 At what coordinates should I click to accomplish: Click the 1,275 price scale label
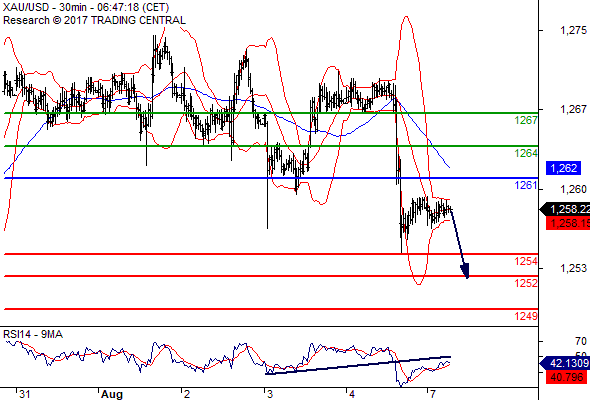click(573, 30)
